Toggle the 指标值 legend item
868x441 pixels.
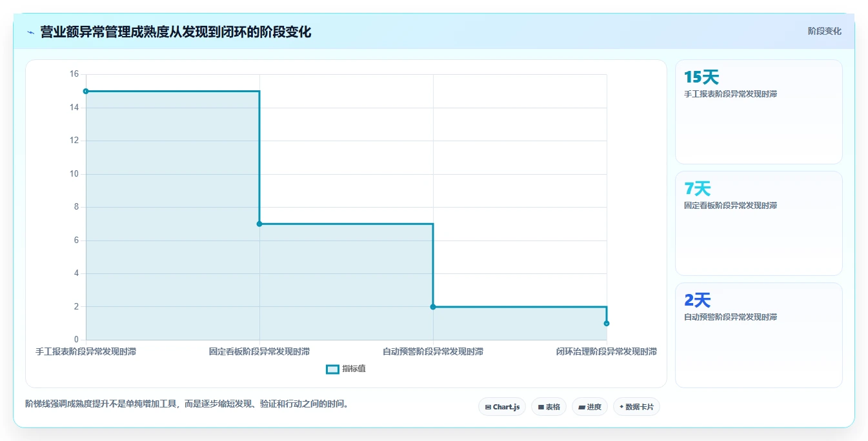coord(346,369)
